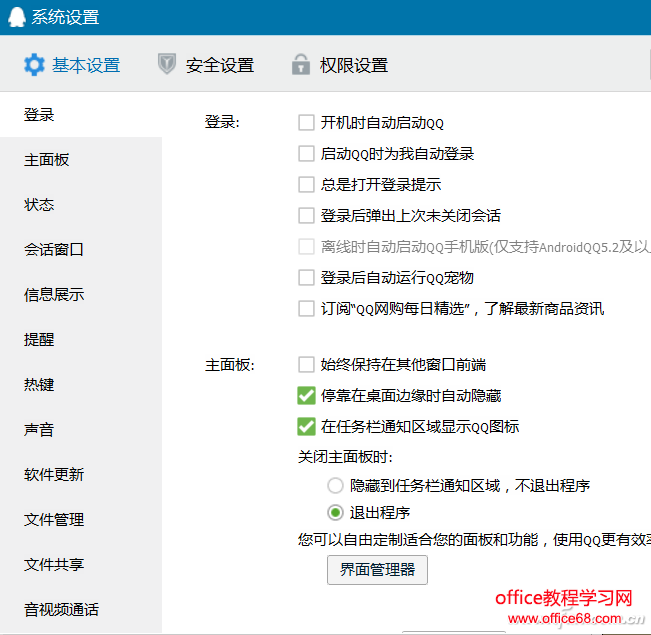This screenshot has width=651, height=635.
Task: Click the 登录: section label
Action: tap(222, 123)
